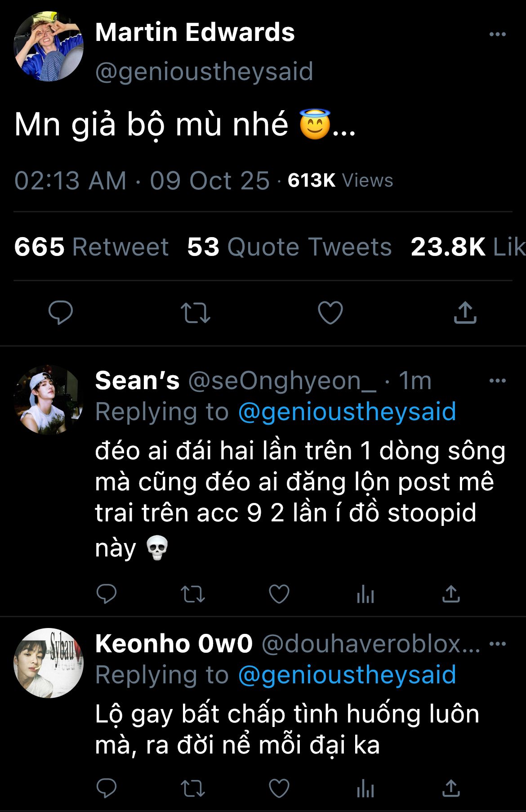Open more options on Keonho 0w0 reply
This screenshot has height=812, width=526.
[x=497, y=644]
